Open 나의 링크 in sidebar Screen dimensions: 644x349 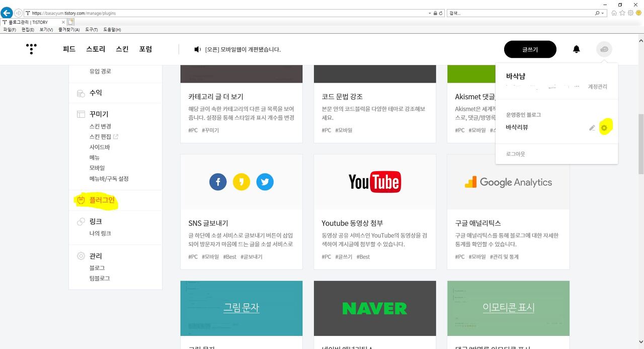coord(100,234)
